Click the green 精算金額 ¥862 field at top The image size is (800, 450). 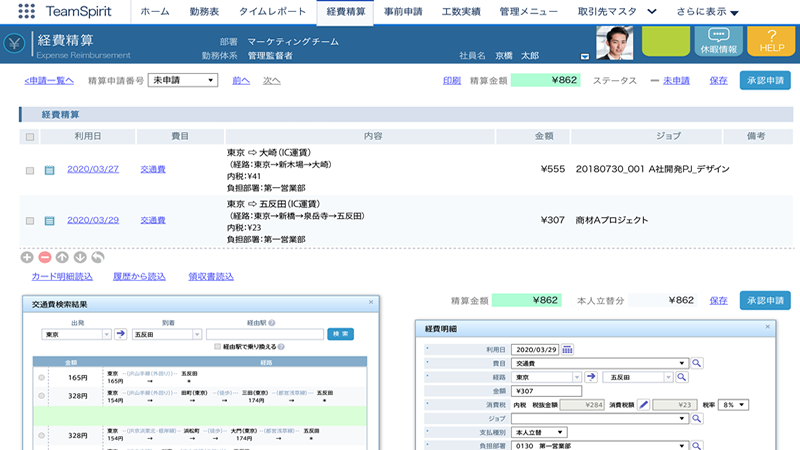[x=545, y=80]
